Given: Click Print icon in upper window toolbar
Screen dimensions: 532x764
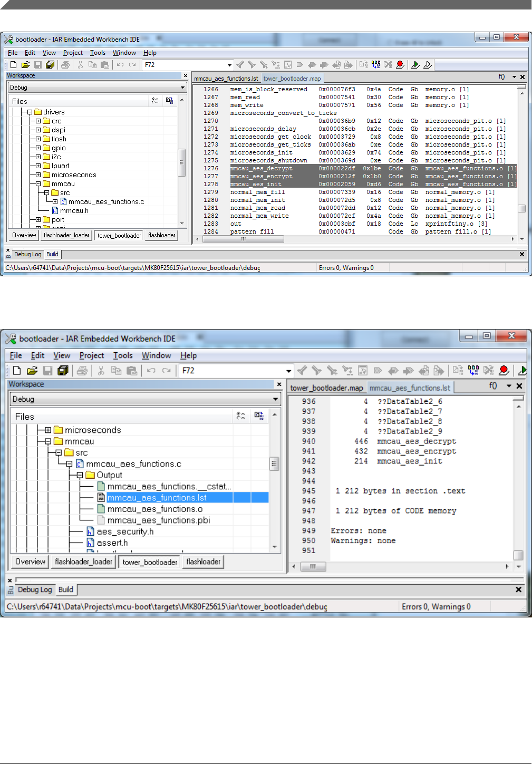Looking at the screenshot, I should tap(65, 65).
